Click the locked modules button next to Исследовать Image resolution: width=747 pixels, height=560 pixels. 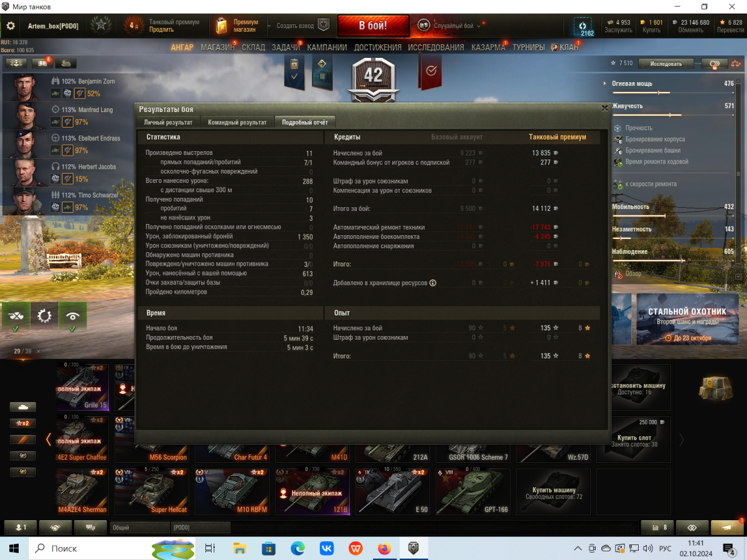[x=714, y=63]
